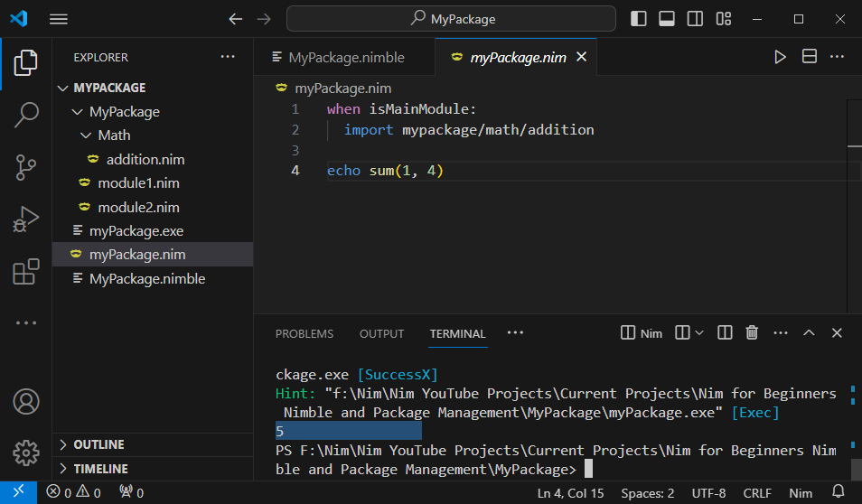Image resolution: width=862 pixels, height=504 pixels.
Task: Click the ports forwarded status item
Action: [x=131, y=492]
